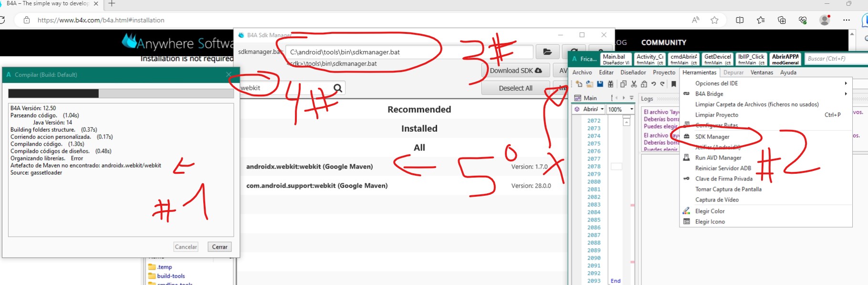Choose Elegir Color menu item

tap(766, 211)
